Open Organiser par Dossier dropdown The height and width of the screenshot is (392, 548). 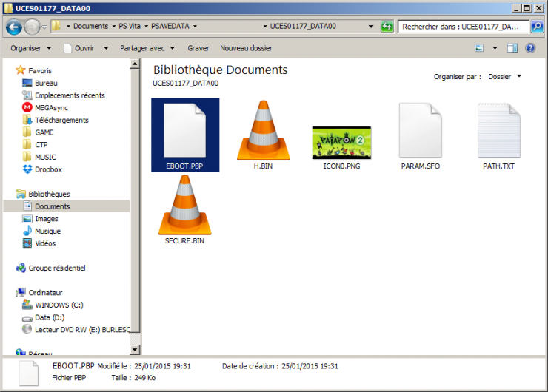[504, 76]
